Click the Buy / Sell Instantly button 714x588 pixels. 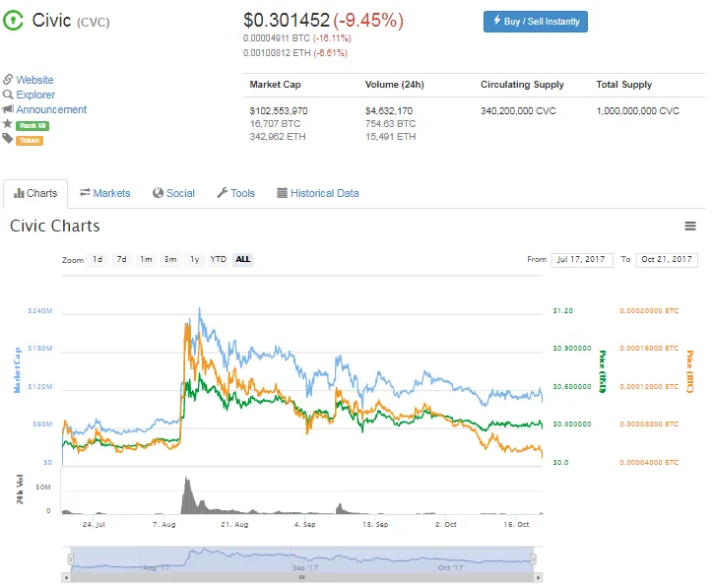pos(536,22)
